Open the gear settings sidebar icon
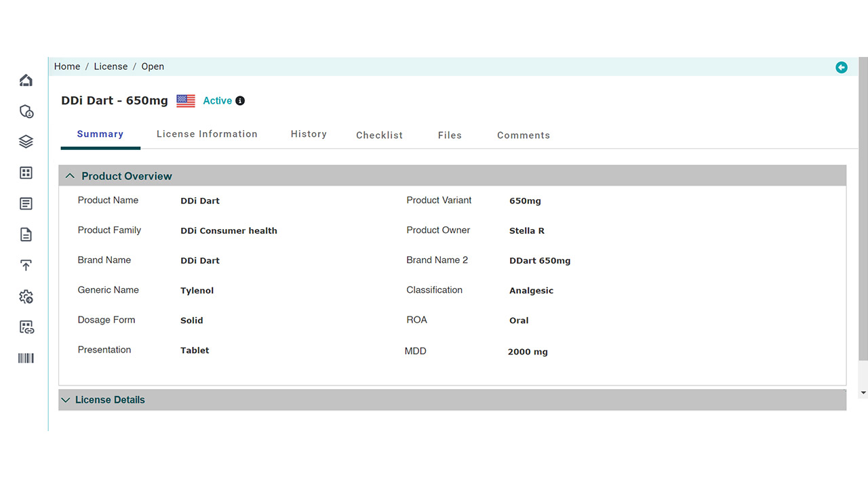This screenshot has width=868, height=488. coord(26,297)
